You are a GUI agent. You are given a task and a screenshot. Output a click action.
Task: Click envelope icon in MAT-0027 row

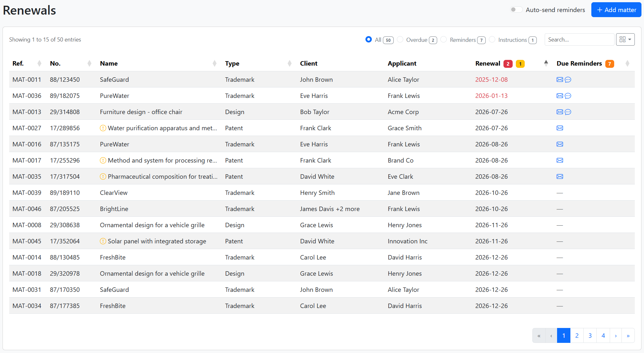click(560, 128)
